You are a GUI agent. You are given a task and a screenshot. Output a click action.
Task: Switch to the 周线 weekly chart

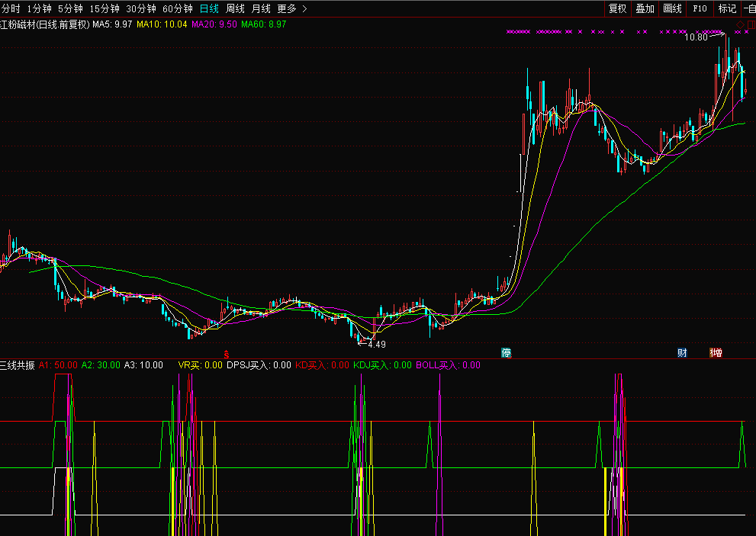coord(235,8)
